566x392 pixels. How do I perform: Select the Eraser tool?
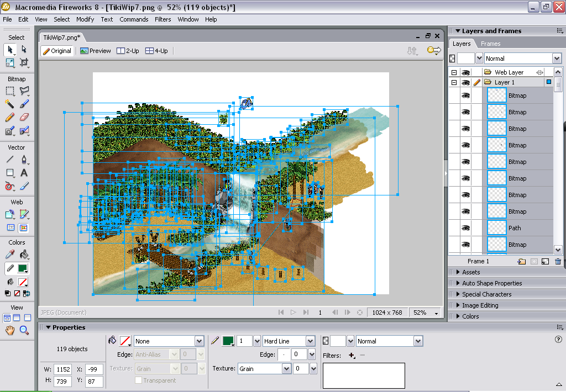(x=24, y=117)
